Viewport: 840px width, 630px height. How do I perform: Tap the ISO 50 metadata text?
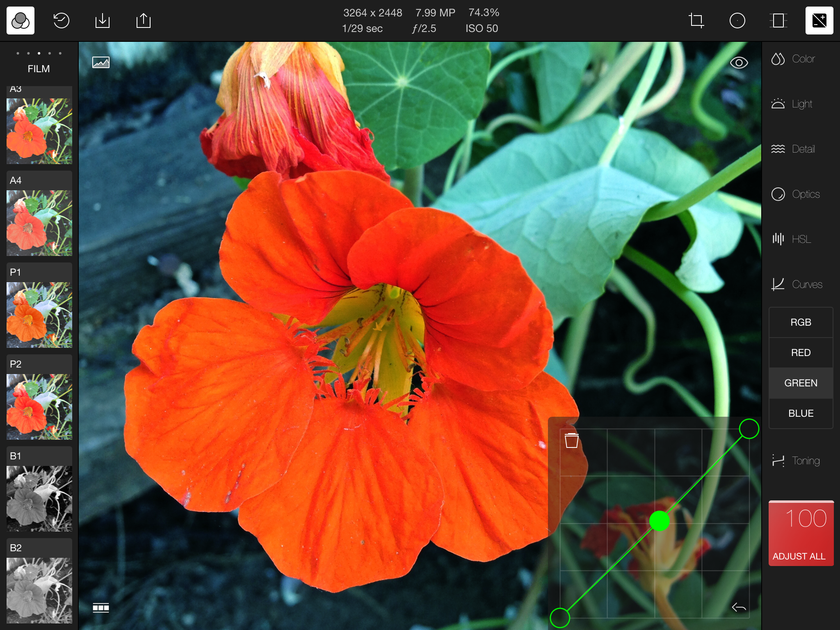(482, 28)
